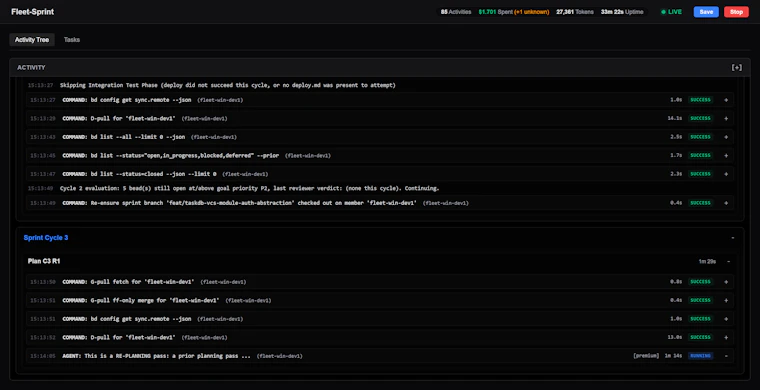Click the RUNNING status badge
The height and width of the screenshot is (390, 760).
tap(700, 356)
